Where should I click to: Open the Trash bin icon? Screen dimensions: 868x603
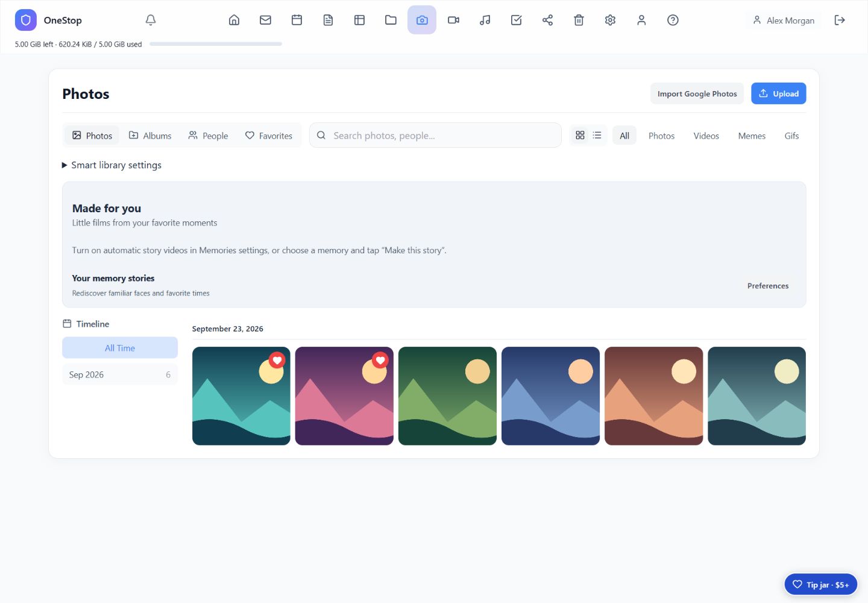[579, 20]
